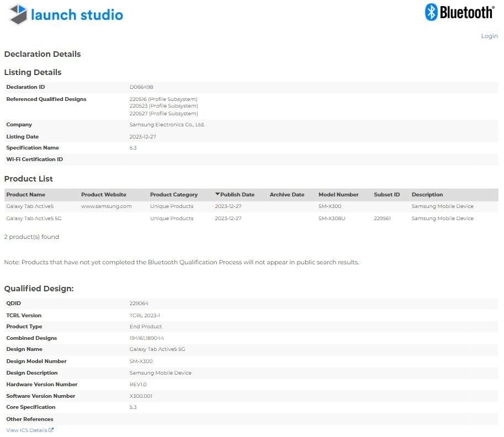
Task: Select Specification Name value 5.3
Action: point(133,148)
